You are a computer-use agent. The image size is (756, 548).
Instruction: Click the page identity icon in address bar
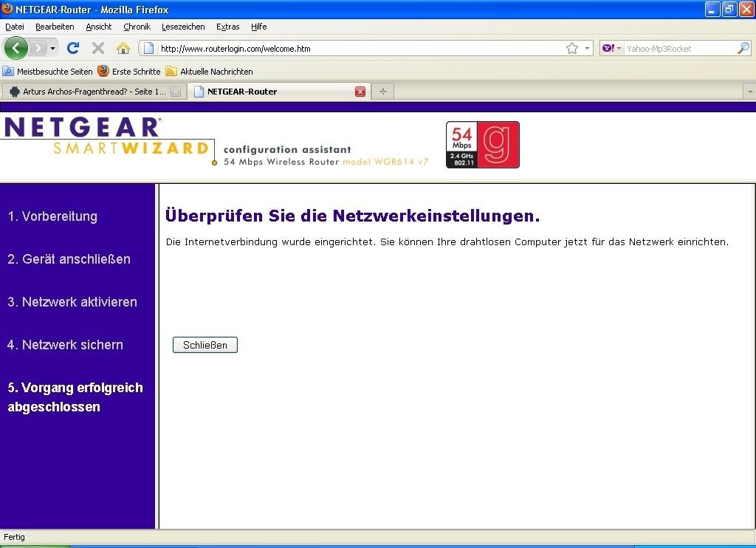tap(148, 48)
